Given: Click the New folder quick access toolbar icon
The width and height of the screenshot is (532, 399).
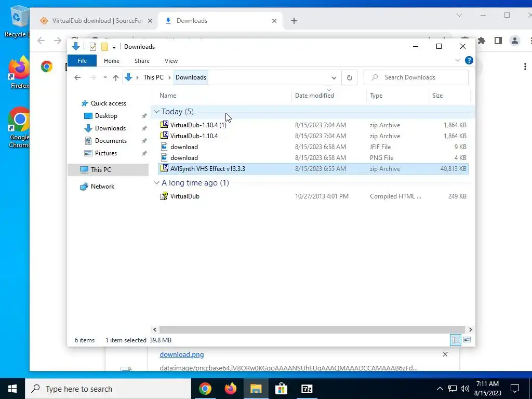Looking at the screenshot, I should point(104,46).
